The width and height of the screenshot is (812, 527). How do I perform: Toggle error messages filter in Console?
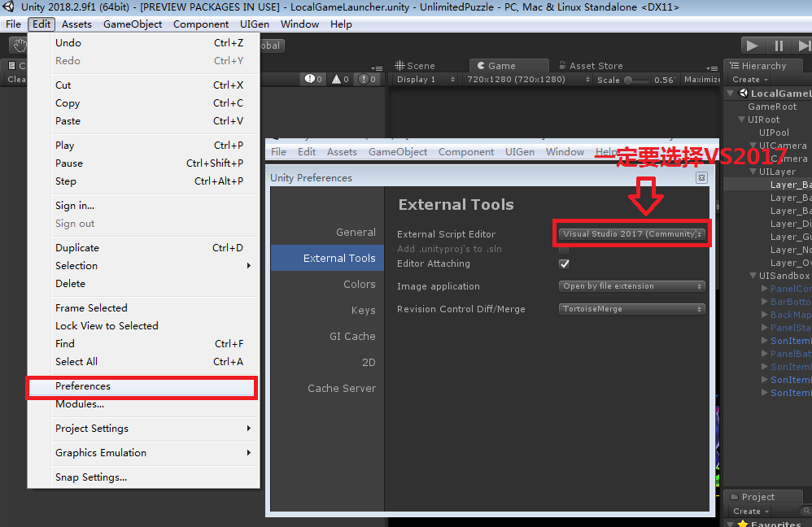[x=368, y=79]
